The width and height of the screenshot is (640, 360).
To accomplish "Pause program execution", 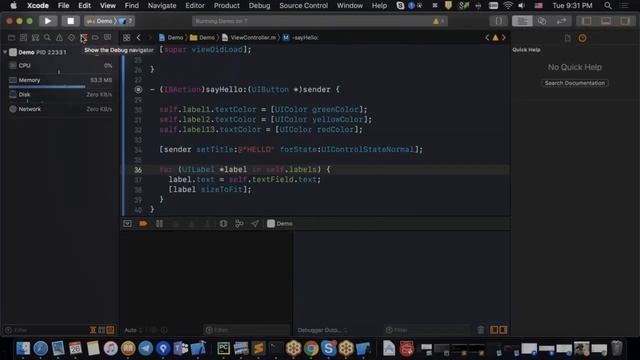I will coord(159,224).
